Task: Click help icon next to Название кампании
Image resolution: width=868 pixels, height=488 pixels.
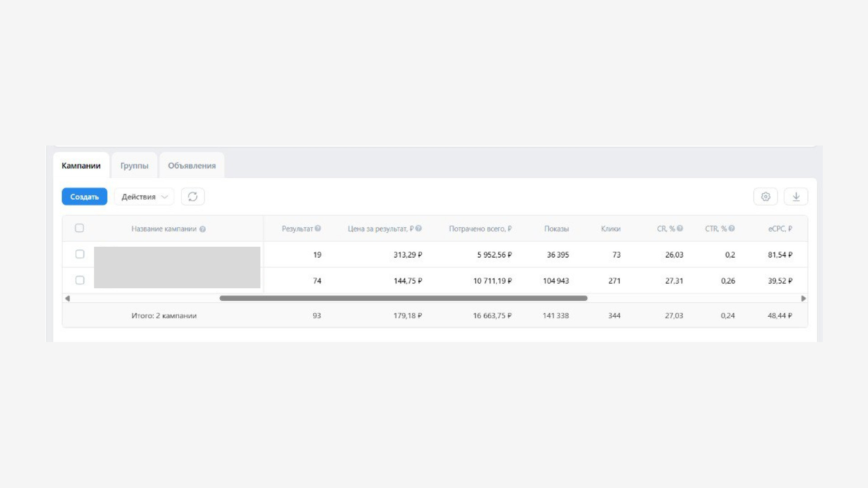Action: (203, 229)
